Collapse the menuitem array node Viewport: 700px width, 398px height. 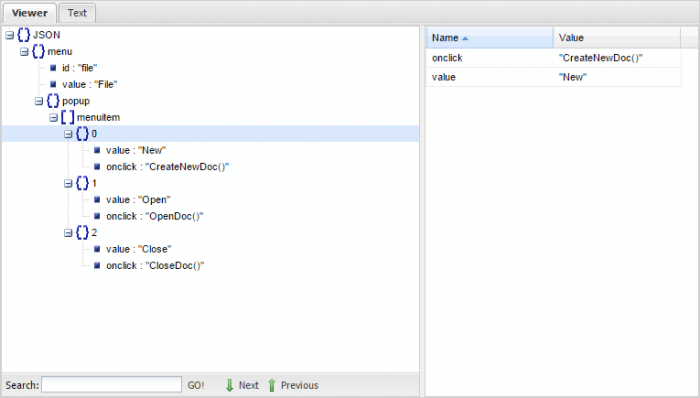coord(54,118)
